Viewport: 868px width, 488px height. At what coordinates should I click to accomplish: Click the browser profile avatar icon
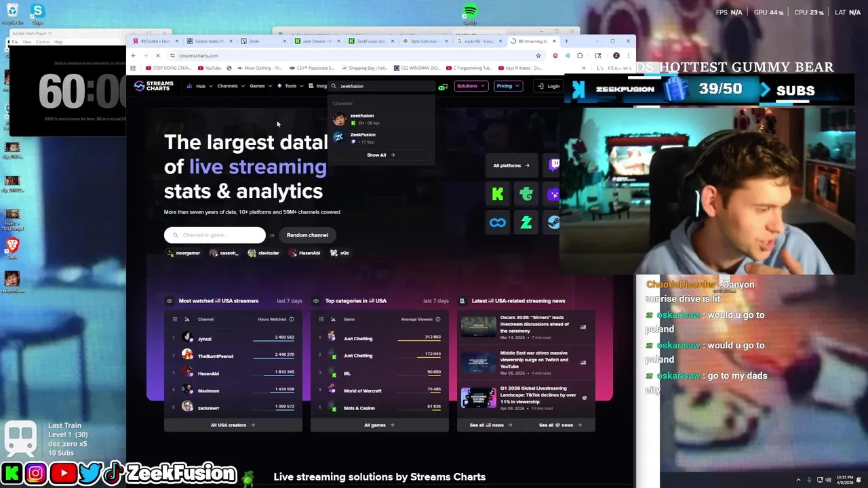(616, 56)
